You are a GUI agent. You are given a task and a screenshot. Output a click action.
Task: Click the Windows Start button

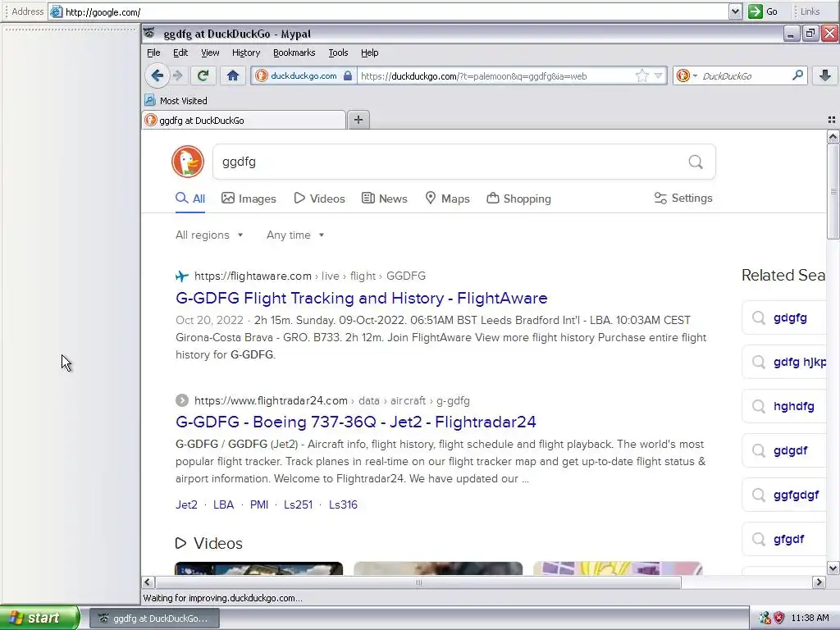(39, 619)
